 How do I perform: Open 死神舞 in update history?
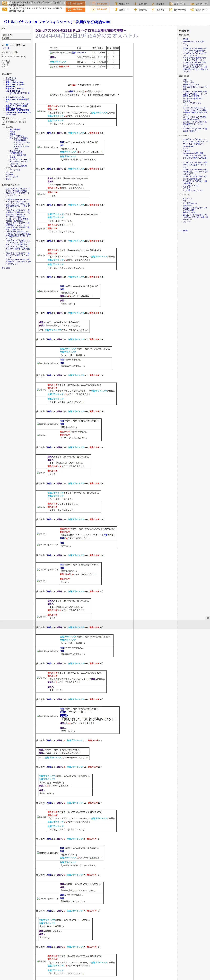[x=186, y=39]
